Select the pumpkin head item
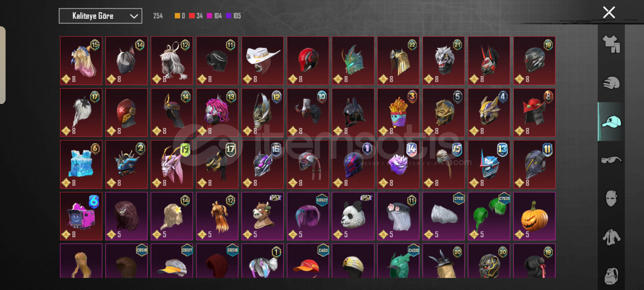The width and height of the screenshot is (644, 290). tap(534, 216)
